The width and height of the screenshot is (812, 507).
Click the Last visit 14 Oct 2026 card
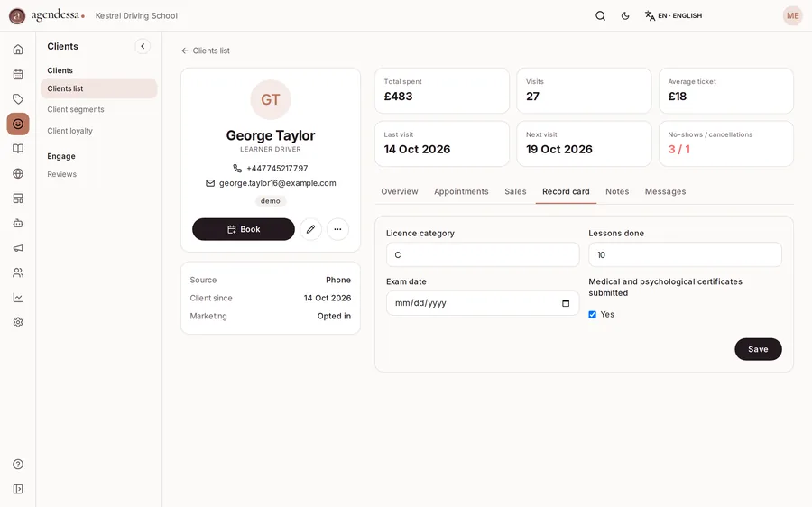pos(442,143)
